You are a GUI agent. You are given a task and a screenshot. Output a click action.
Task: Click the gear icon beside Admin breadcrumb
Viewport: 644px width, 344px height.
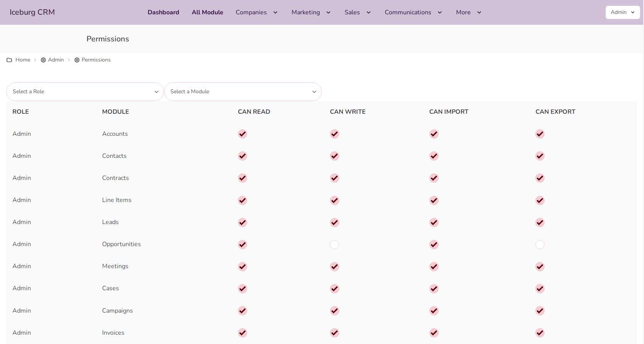click(x=43, y=60)
